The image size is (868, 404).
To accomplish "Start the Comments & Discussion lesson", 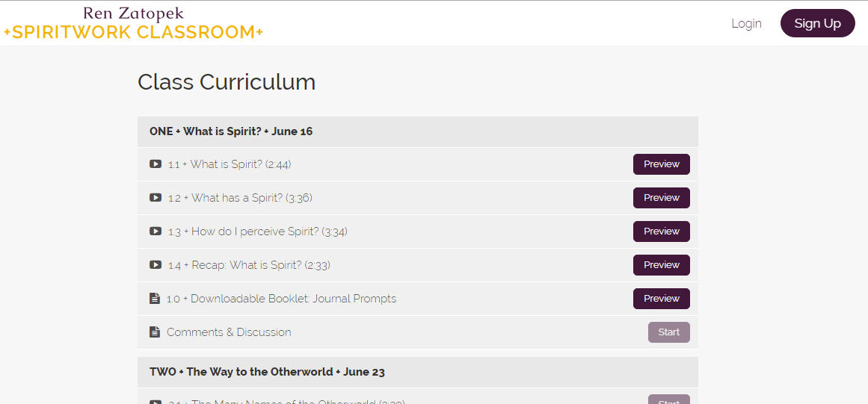I will [668, 332].
